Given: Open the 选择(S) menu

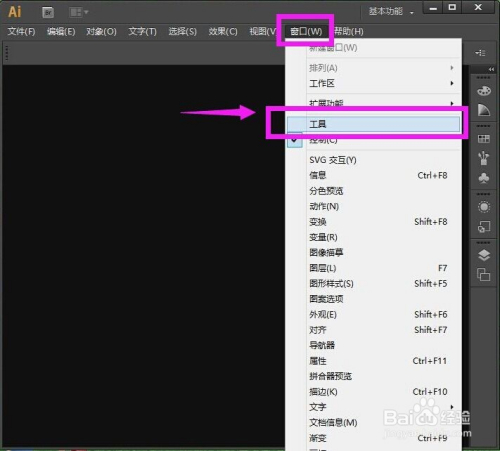Looking at the screenshot, I should [x=182, y=32].
